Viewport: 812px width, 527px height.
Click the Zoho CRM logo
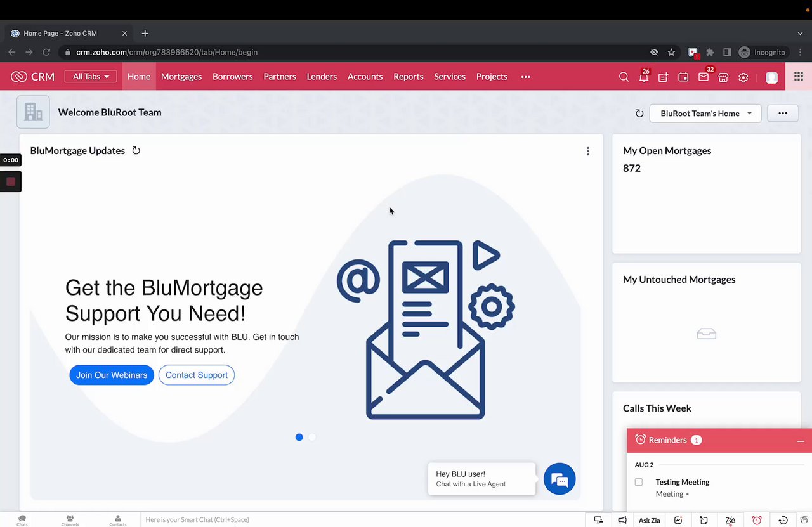(x=33, y=77)
